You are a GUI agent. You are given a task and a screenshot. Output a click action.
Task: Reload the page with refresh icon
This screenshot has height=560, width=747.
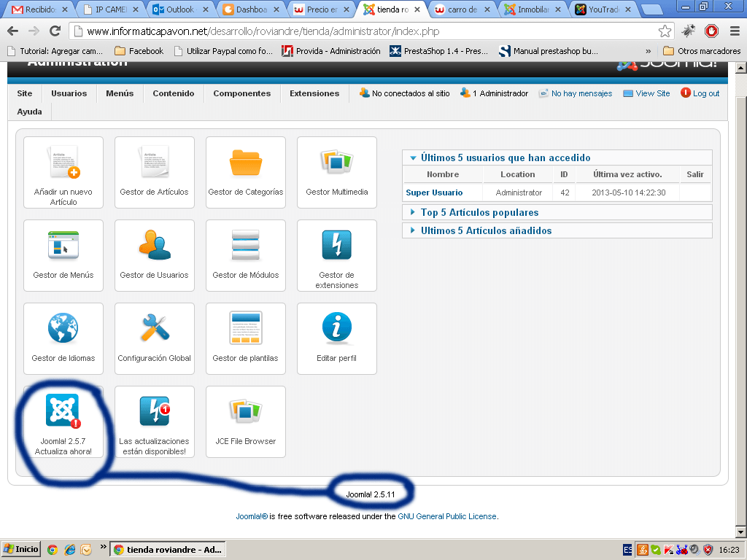(55, 31)
